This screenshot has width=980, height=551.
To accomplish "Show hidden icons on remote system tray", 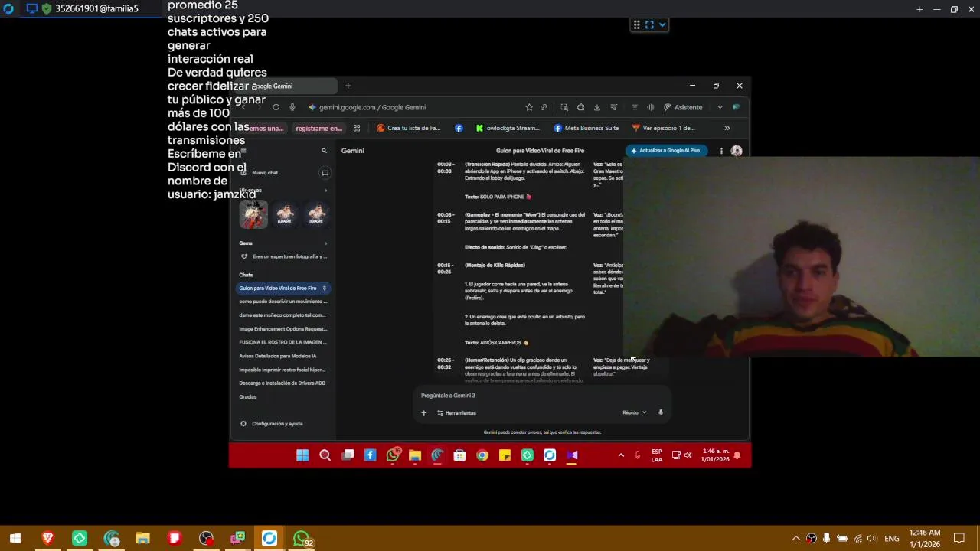I will point(621,455).
